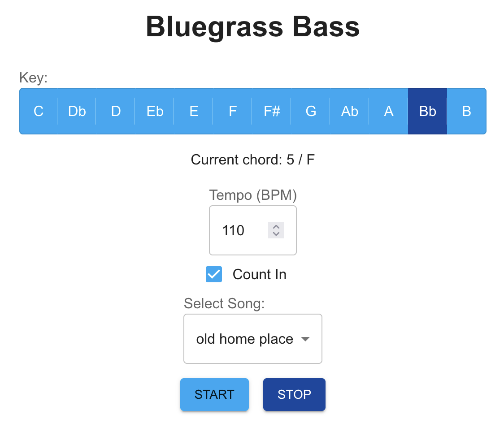Select key C in the key selector
Viewport: 504px width, 423px height.
click(38, 111)
